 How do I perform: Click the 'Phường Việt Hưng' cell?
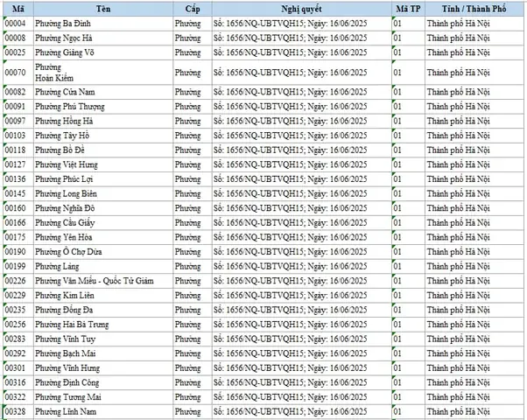103,164
